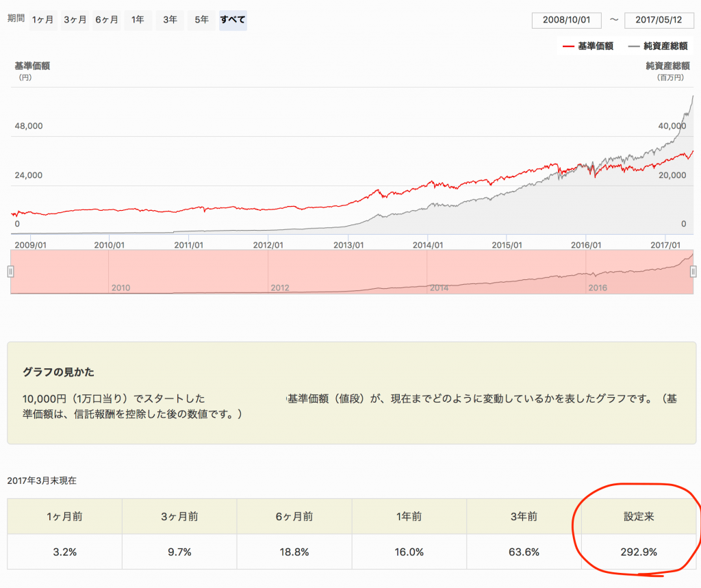
Task: Choose the すべて period option
Action: (x=233, y=20)
